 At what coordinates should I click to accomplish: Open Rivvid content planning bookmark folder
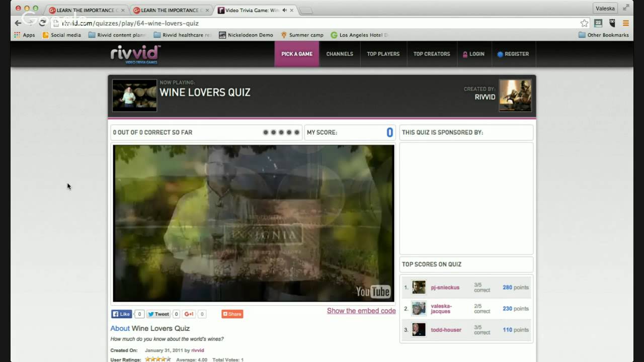[118, 35]
